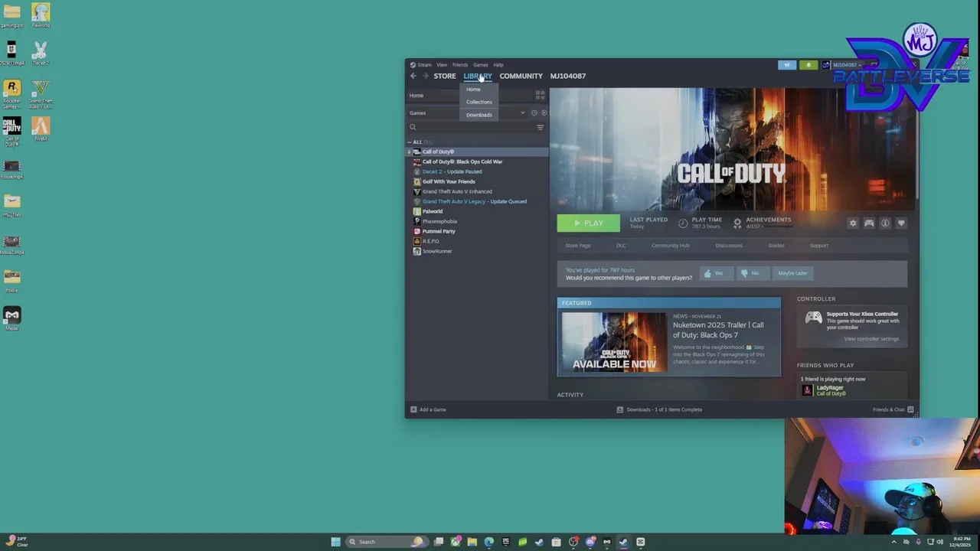Open the Games menu
980x551 pixels.
pyautogui.click(x=480, y=65)
